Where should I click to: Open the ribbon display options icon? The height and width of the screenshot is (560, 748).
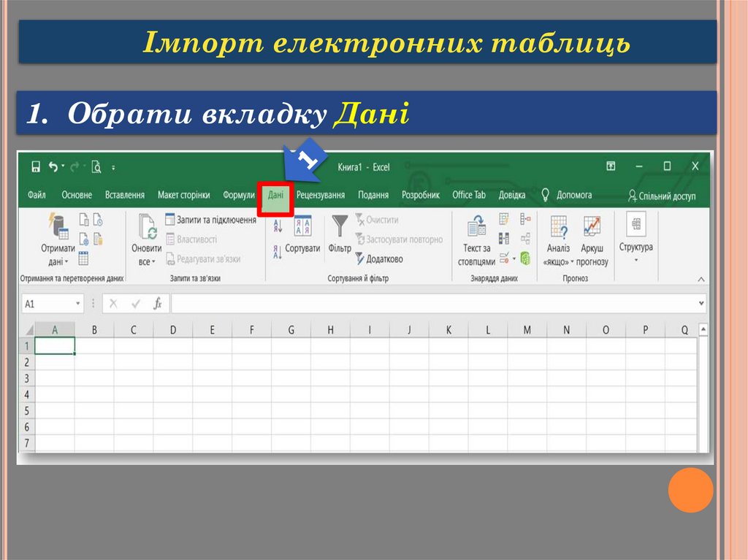611,166
